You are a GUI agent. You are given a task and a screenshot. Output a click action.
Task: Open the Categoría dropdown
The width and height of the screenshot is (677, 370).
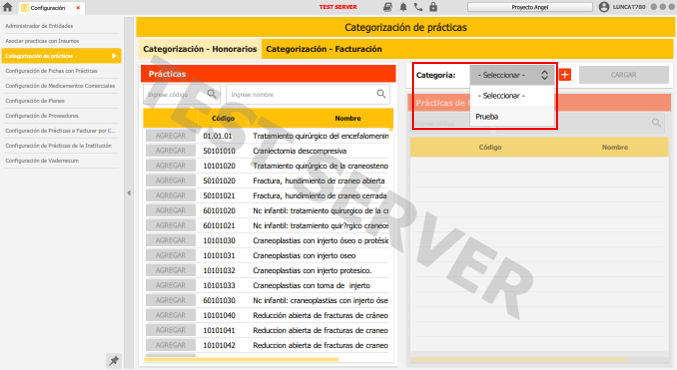coord(512,75)
